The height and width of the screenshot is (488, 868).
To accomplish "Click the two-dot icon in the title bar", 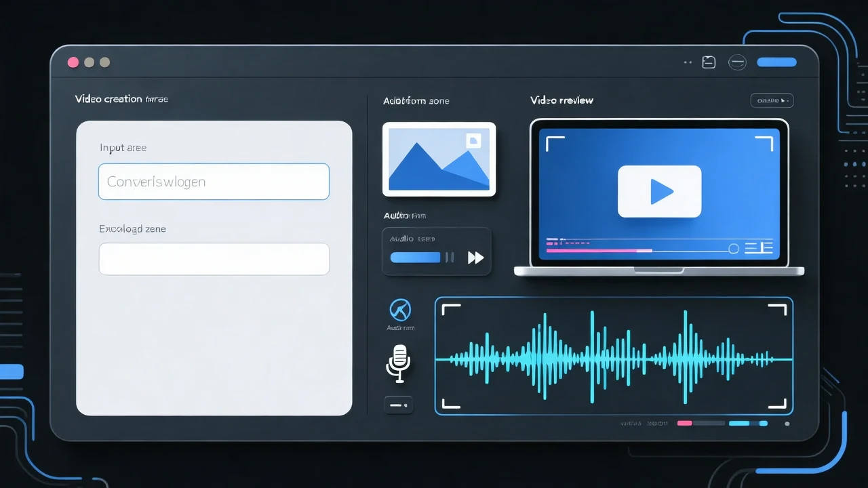I will coord(688,62).
